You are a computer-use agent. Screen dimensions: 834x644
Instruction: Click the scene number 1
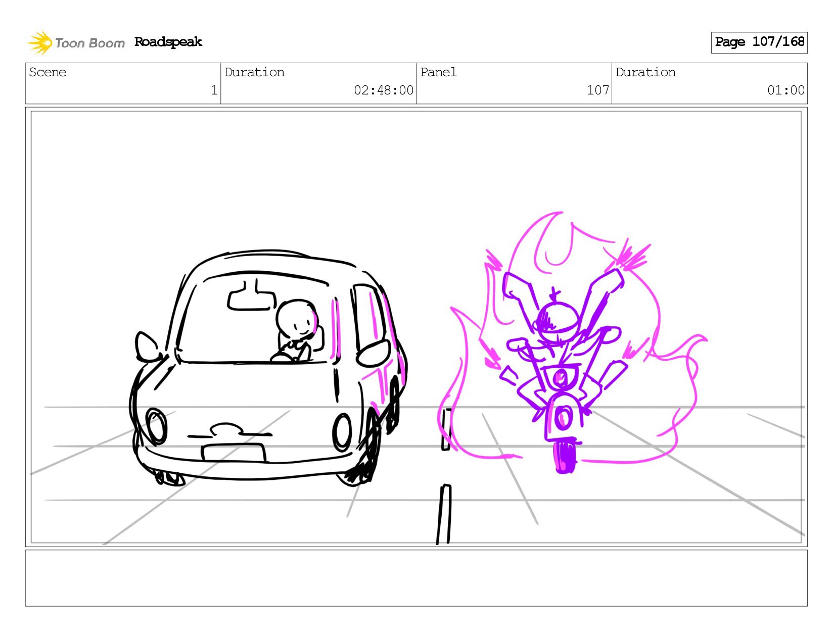[x=214, y=90]
